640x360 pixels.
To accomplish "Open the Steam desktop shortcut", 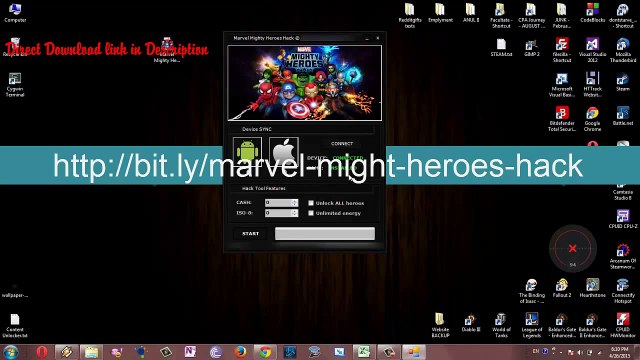I will (x=623, y=82).
